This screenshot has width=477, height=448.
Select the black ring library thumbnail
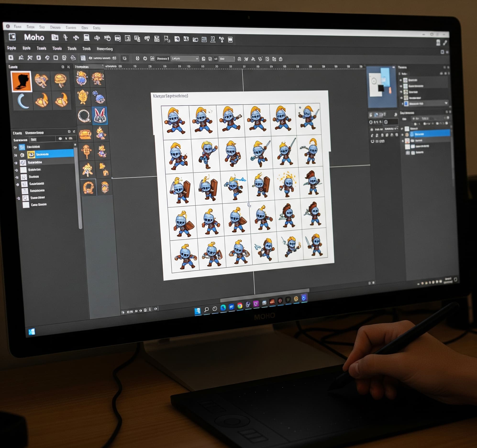pos(84,116)
